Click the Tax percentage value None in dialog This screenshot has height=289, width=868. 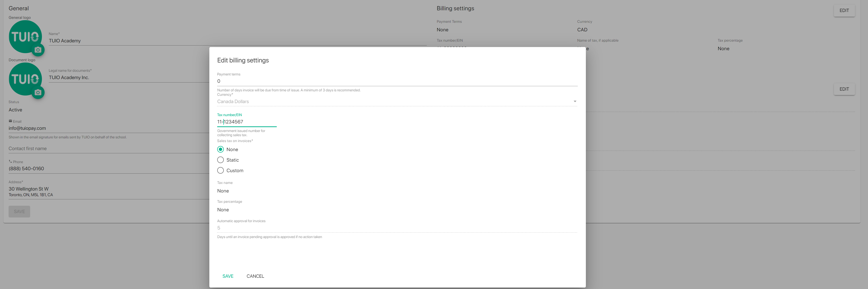223,209
